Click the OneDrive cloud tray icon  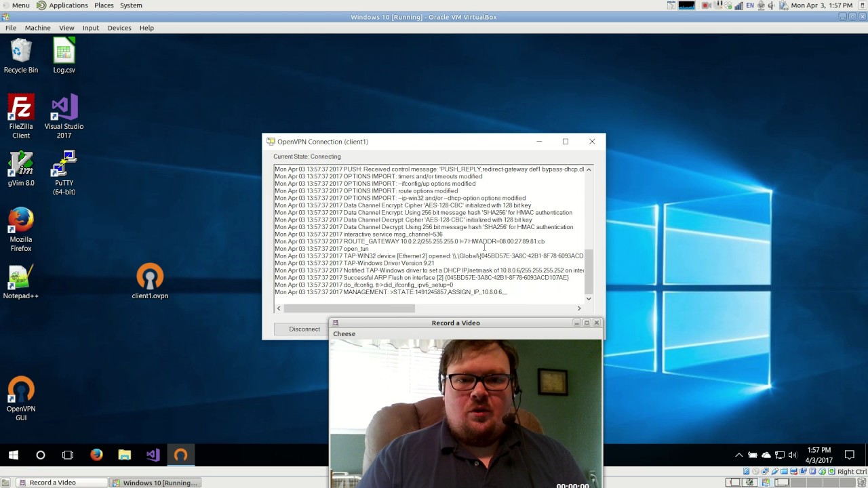[x=766, y=455]
